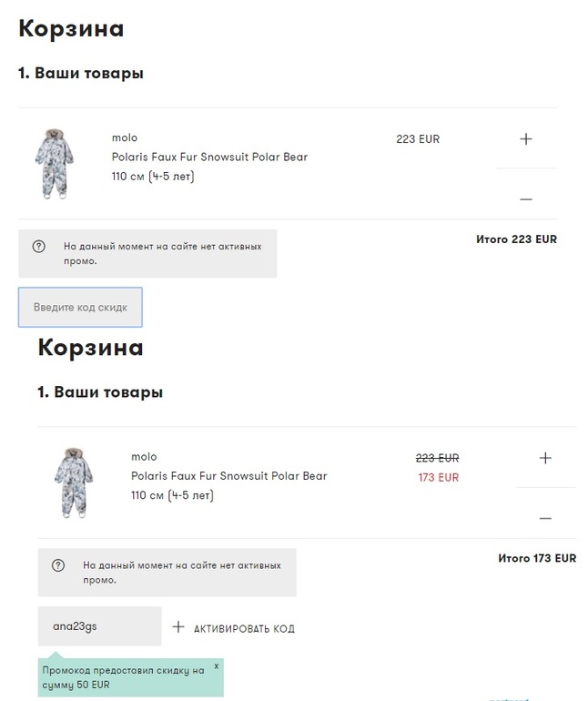Screen dimensions: 588x701
Task: Close the green promo code discount tooltip
Action: [217, 666]
